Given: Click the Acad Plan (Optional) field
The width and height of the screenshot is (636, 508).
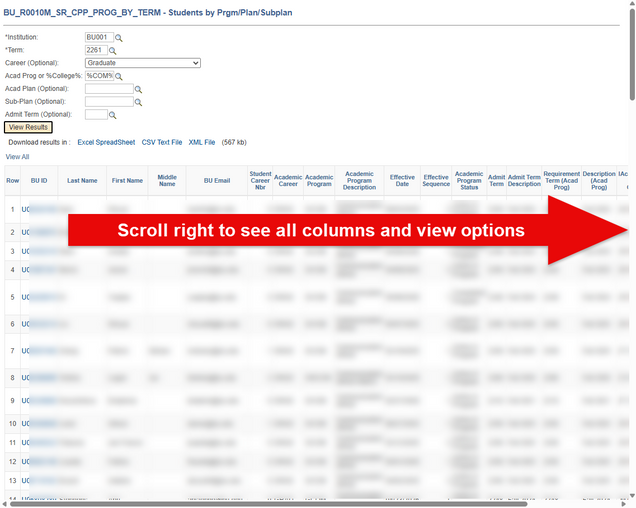Looking at the screenshot, I should (x=109, y=89).
